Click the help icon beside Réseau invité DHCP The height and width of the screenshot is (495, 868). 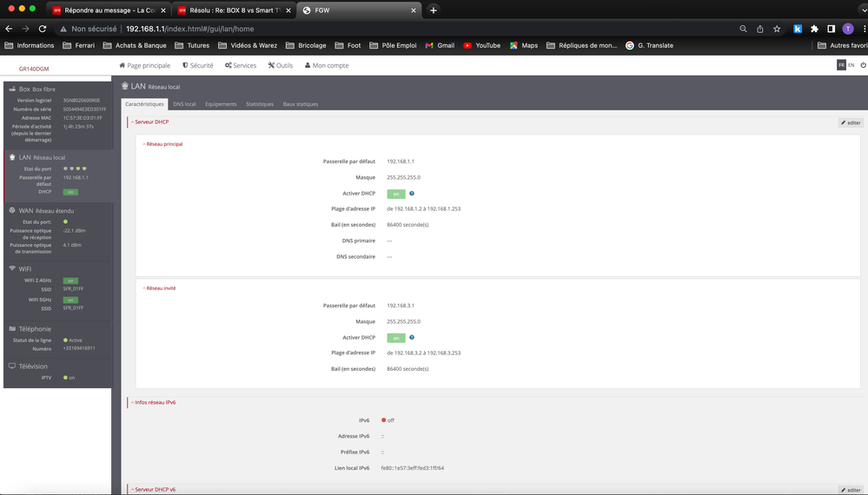[411, 337]
